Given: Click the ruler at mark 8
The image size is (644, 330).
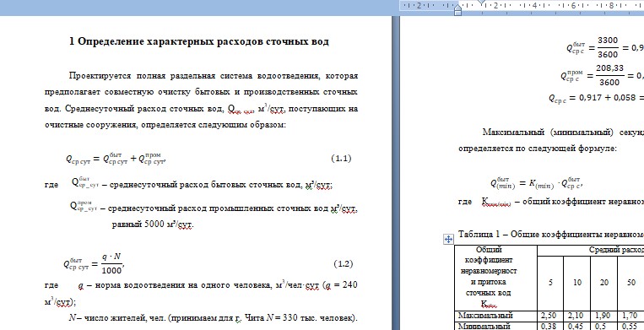Looking at the screenshot, I should click(611, 5).
